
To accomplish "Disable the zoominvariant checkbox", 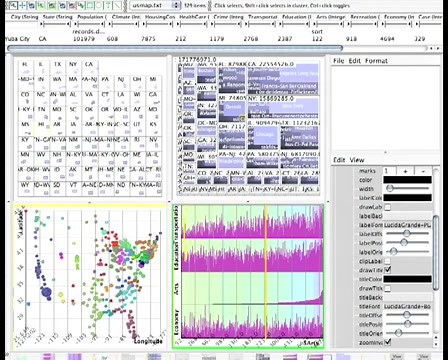I will pos(387,342).
